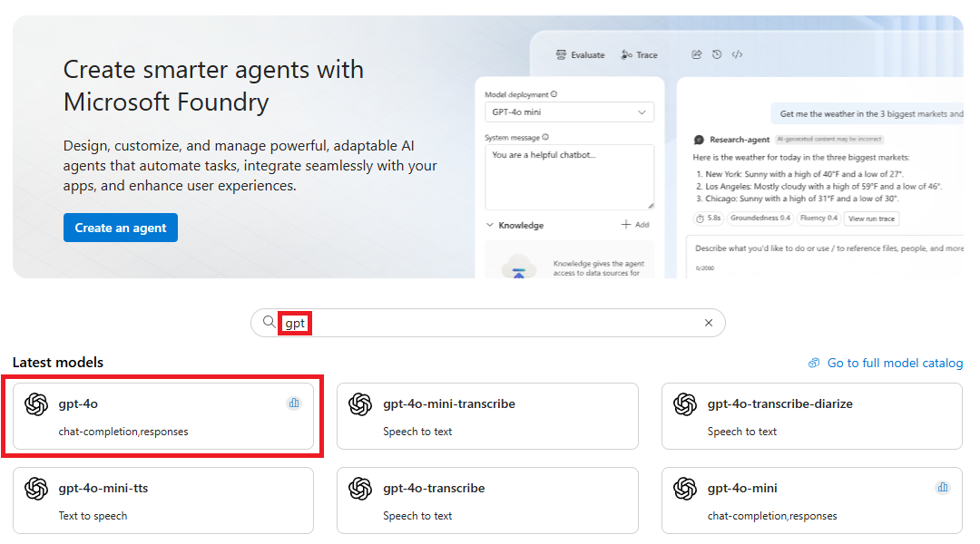This screenshot has width=980, height=544.
Task: Click the benchmark chart icon on gpt-4o-mini
Action: [x=943, y=487]
